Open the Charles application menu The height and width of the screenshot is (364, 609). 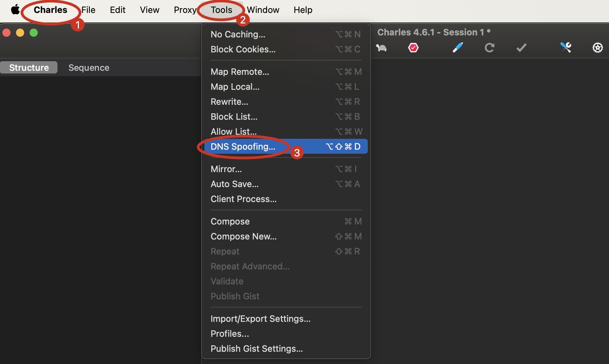(50, 10)
